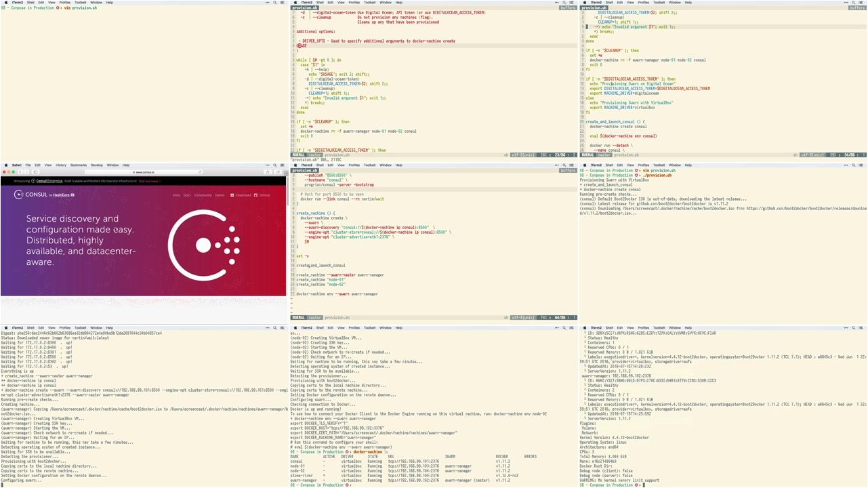Open the Develop menu in Safari
The image size is (868, 488).
pyautogui.click(x=97, y=165)
